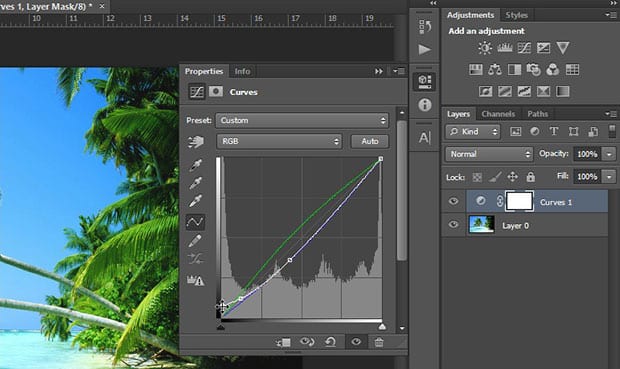
Task: Open the RGB channel dropdown
Action: tap(279, 141)
